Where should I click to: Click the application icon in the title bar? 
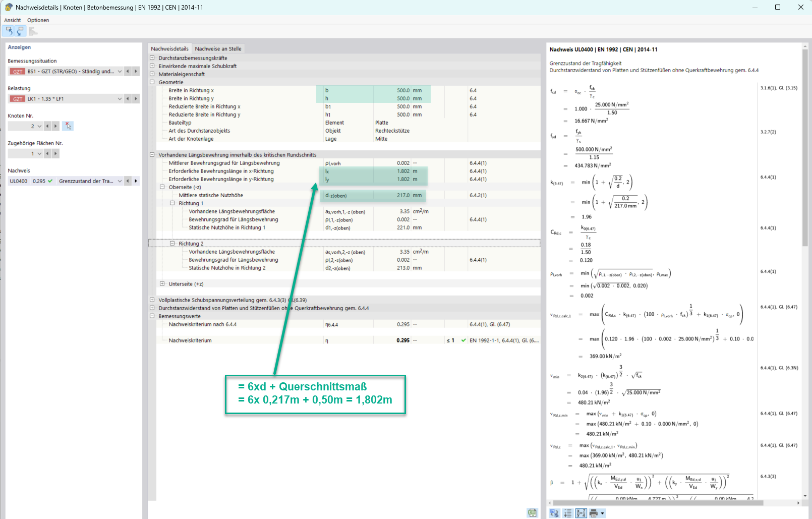pos(9,7)
